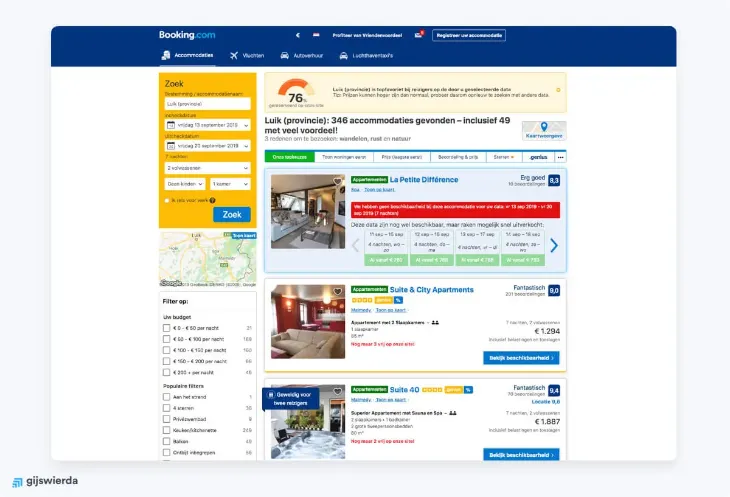Click the help icon next to work travel
This screenshot has height=497, width=730.
pyautogui.click(x=212, y=201)
